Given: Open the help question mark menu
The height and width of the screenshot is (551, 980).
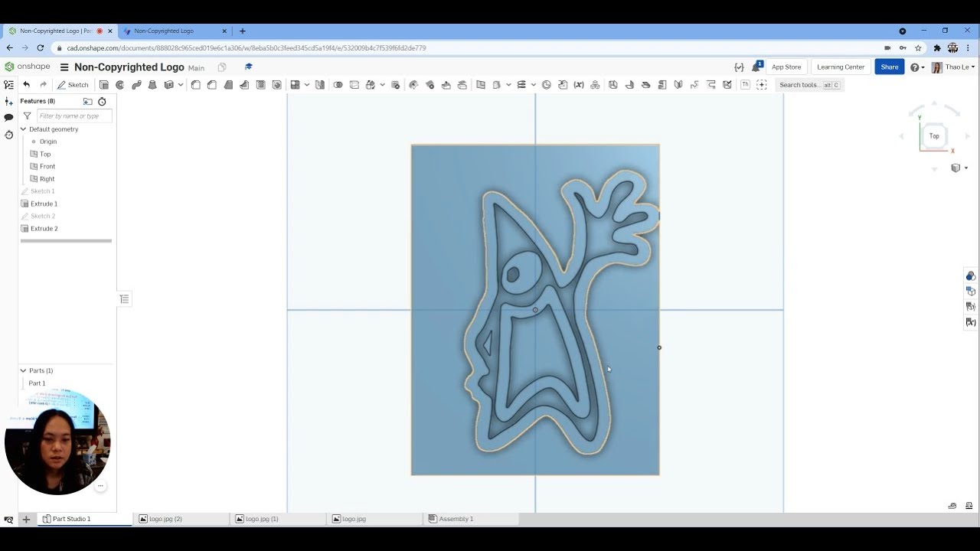Looking at the screenshot, I should 916,67.
